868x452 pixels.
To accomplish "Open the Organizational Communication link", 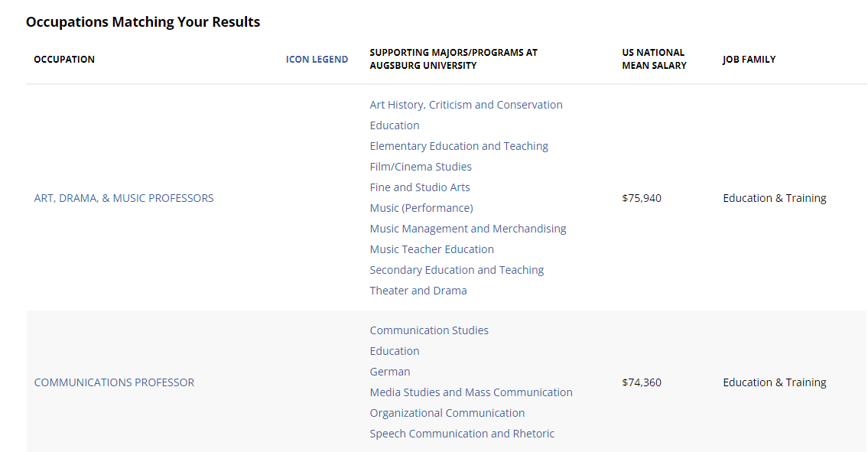I will point(447,412).
